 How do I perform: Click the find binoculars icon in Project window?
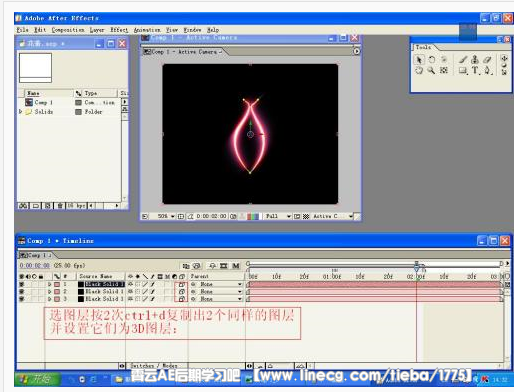click(23, 206)
